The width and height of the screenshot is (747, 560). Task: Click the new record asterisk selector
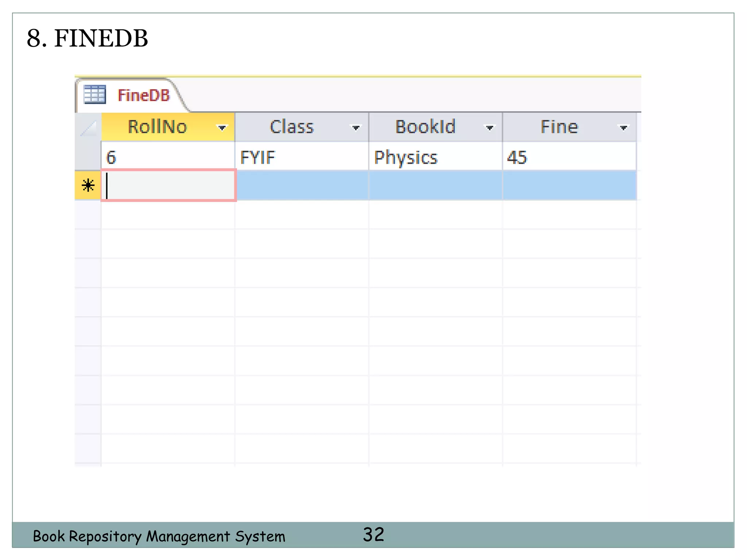click(x=88, y=185)
